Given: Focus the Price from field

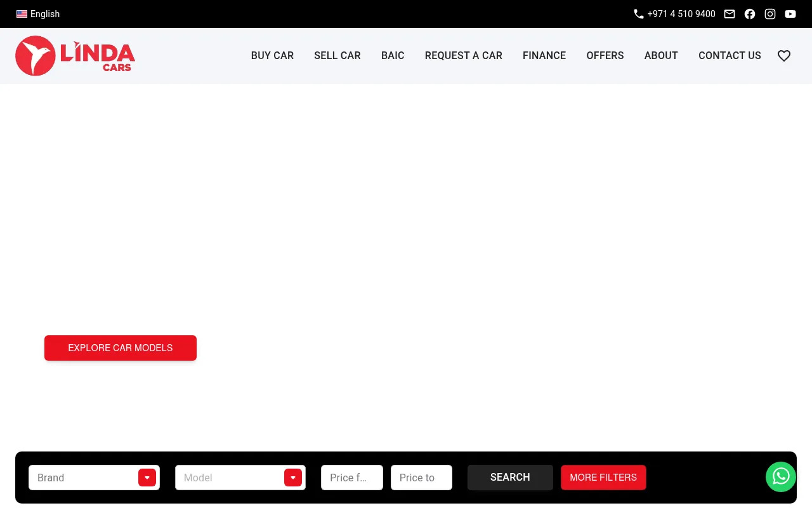Looking at the screenshot, I should click(352, 478).
